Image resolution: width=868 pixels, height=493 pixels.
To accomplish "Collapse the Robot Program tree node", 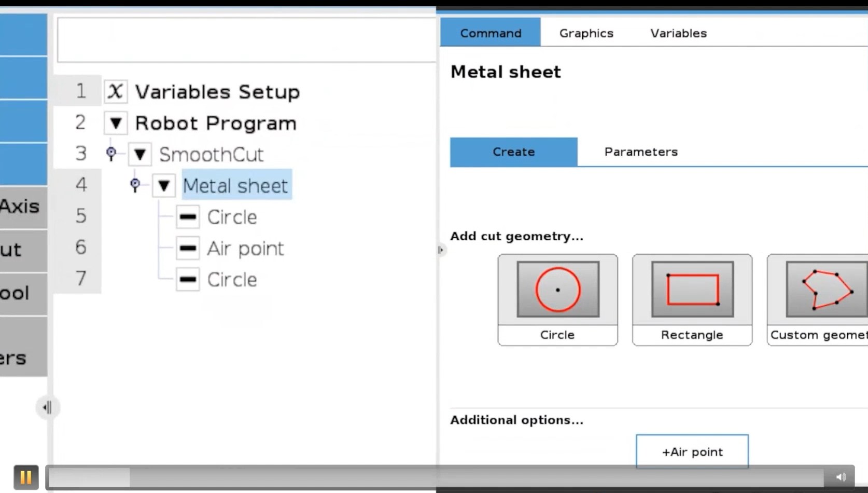I will [x=116, y=123].
